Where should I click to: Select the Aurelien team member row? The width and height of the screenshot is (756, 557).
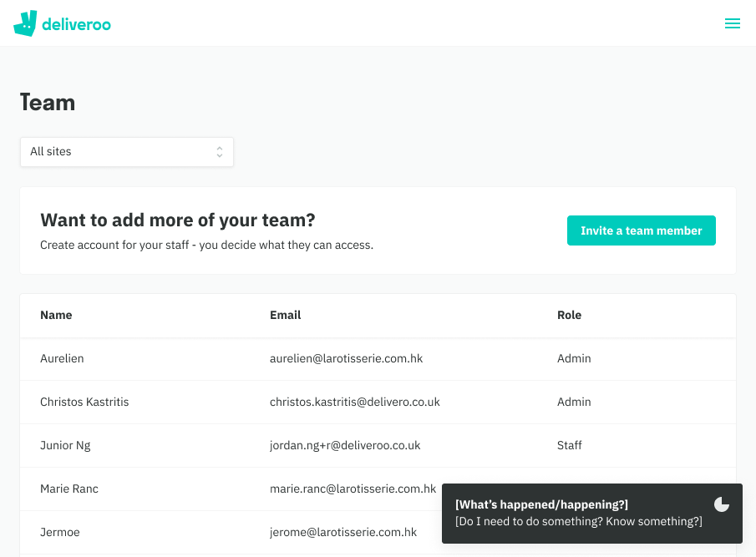point(378,359)
